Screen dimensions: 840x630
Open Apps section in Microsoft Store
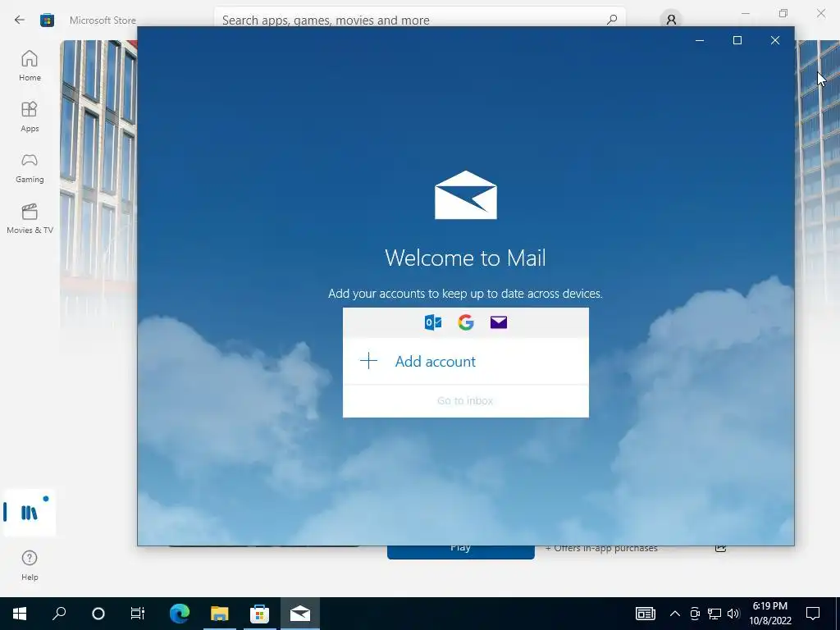[30, 116]
